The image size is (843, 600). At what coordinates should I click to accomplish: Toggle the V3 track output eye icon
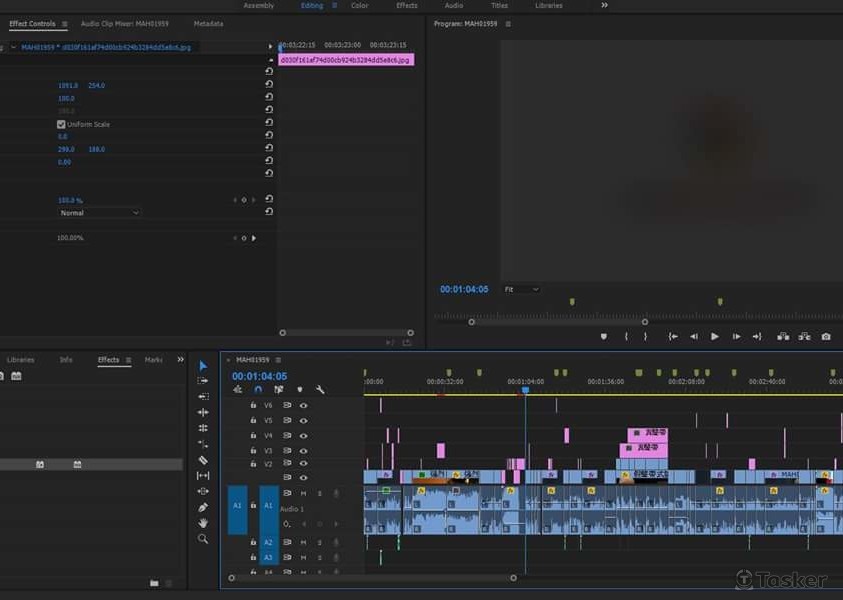click(x=302, y=449)
